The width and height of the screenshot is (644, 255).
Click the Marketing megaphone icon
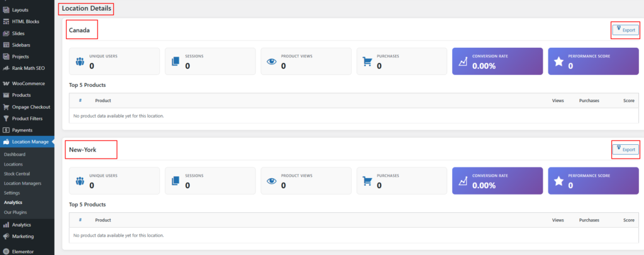[x=6, y=236]
